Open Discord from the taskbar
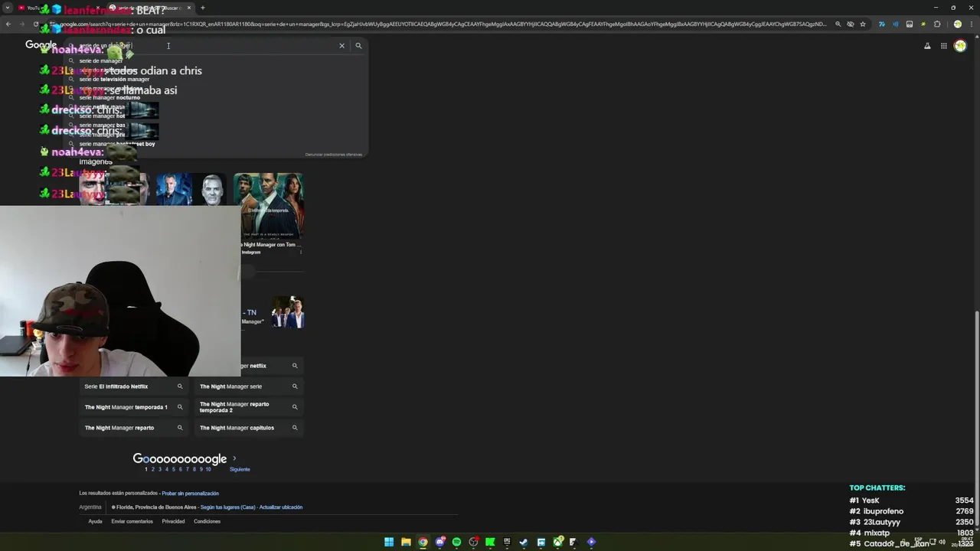 tap(439, 543)
